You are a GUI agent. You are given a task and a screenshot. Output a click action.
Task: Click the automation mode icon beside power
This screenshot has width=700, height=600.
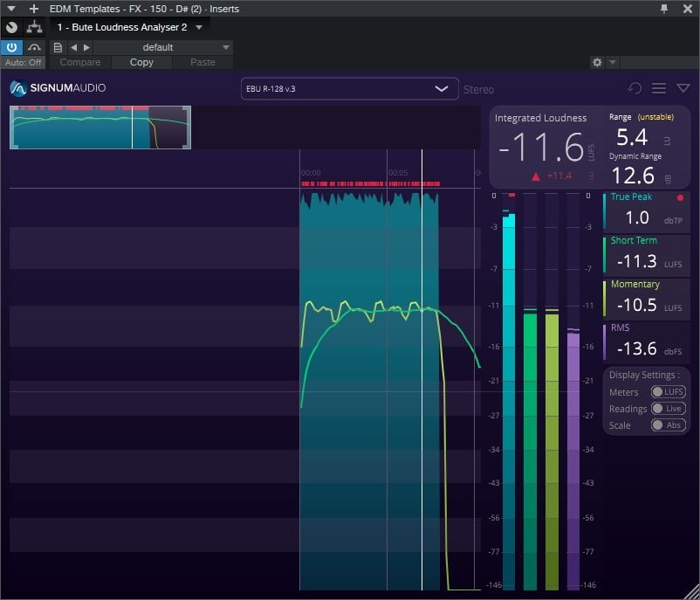click(34, 47)
